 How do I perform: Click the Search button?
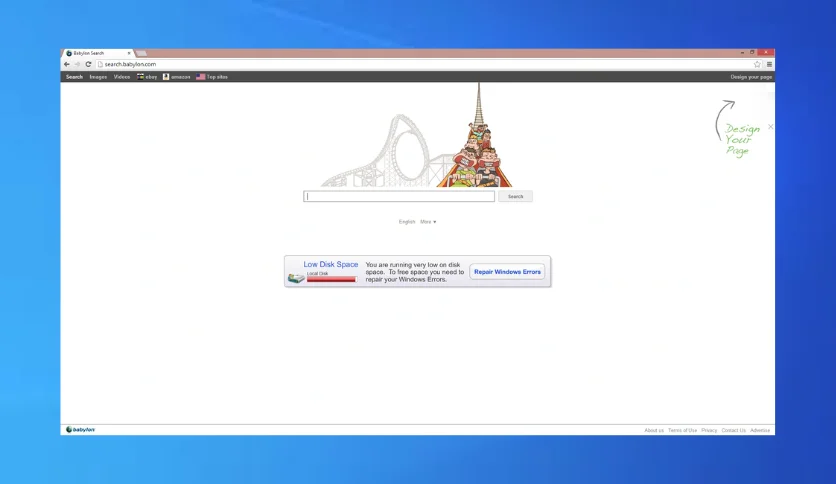click(515, 196)
